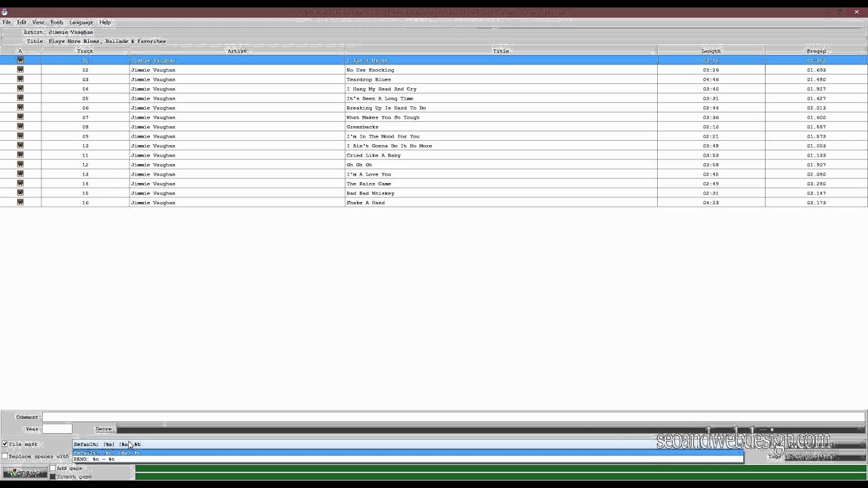Toggle the Invert gaps checkbox
The width and height of the screenshot is (868, 488).
[x=53, y=476]
